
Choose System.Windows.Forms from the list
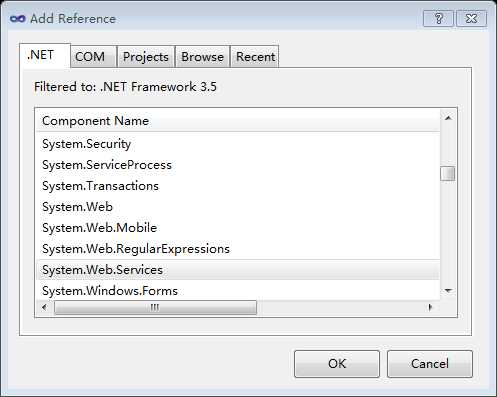click(237, 291)
